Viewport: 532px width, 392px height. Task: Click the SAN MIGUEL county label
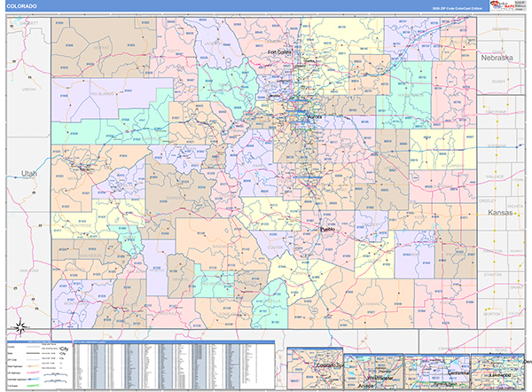(x=91, y=255)
